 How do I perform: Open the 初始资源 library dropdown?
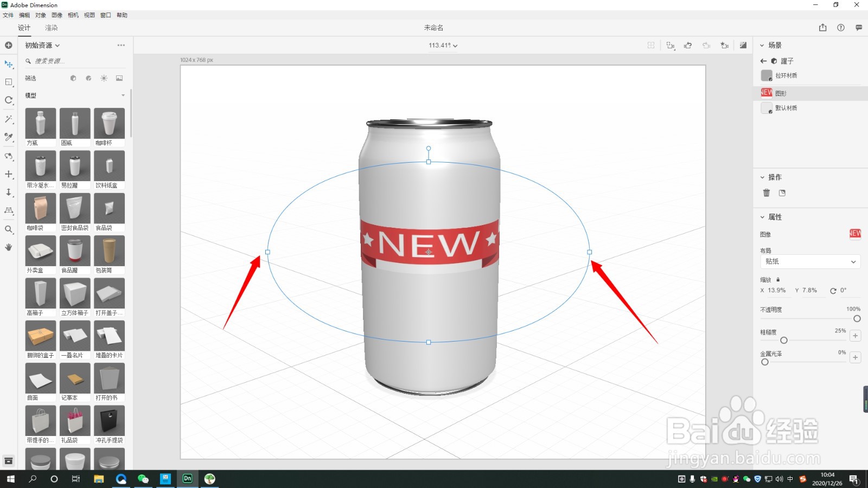[x=42, y=46]
